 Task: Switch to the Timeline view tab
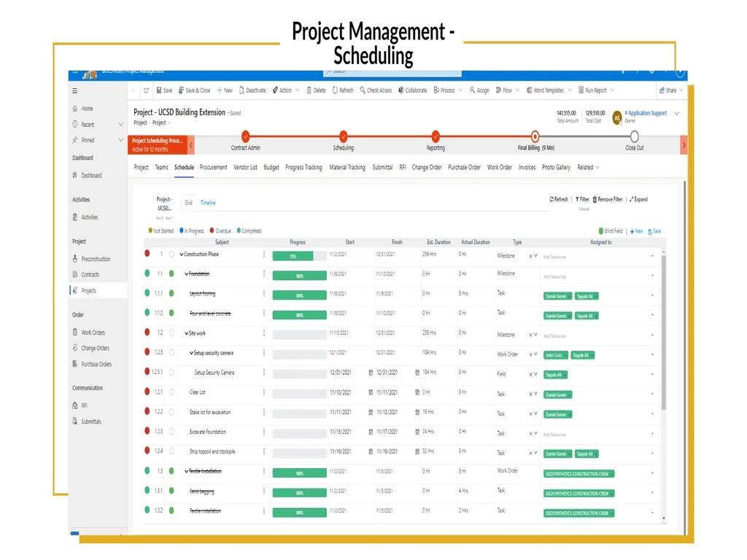[208, 203]
